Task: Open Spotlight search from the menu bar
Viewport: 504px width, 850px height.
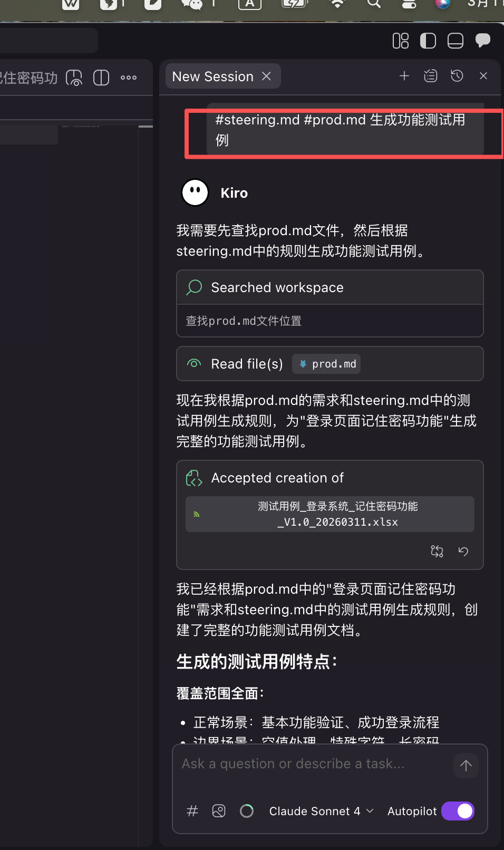Action: pyautogui.click(x=373, y=4)
